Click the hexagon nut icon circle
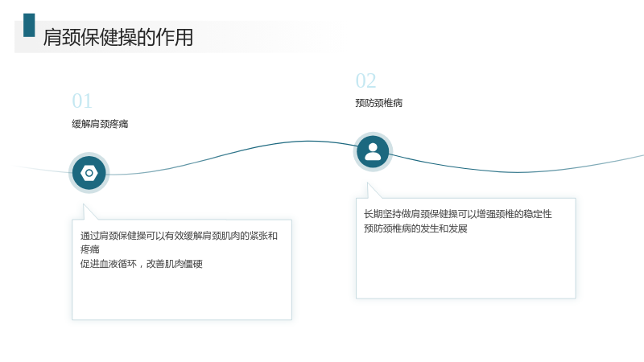This screenshot has width=644, height=362. (89, 173)
